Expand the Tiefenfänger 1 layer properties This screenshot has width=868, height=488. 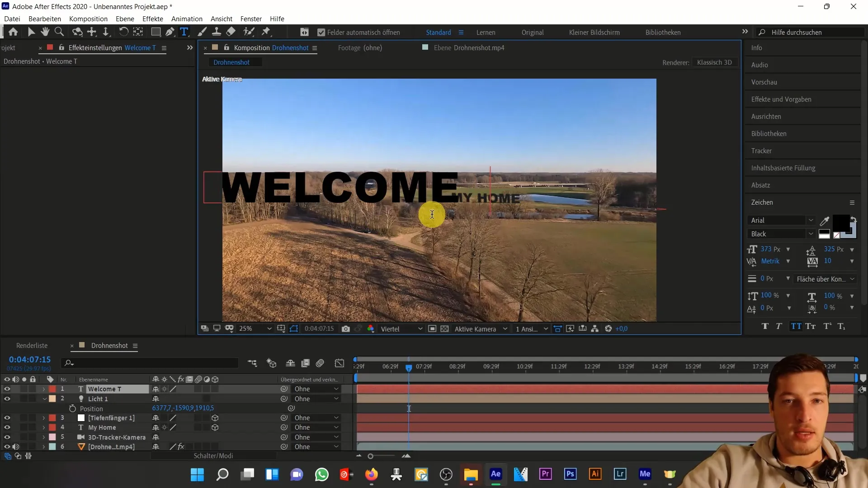coord(43,418)
